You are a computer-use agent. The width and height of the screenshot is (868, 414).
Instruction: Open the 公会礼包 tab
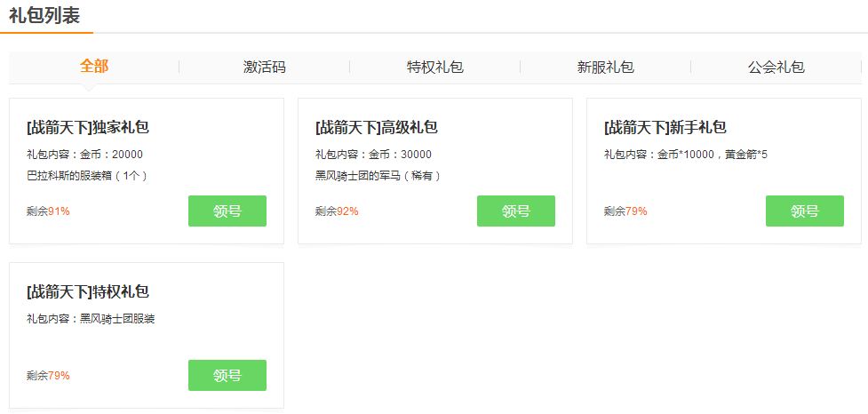776,68
